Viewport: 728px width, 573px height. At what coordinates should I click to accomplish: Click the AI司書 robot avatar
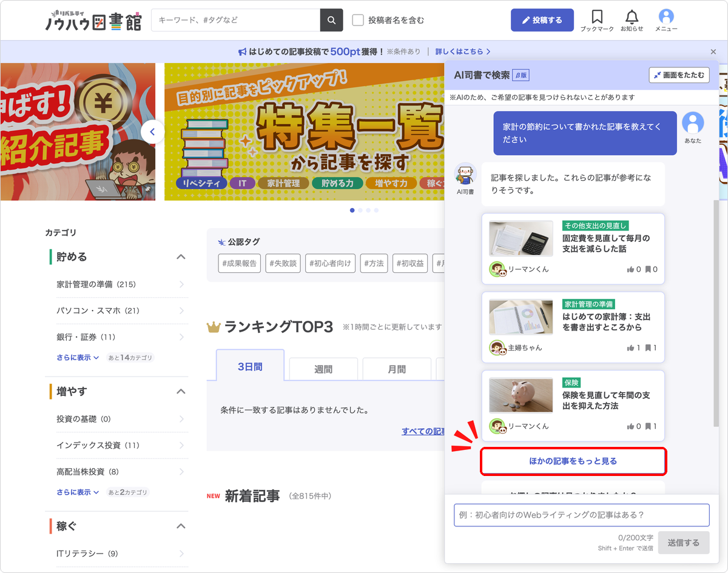[x=465, y=174]
